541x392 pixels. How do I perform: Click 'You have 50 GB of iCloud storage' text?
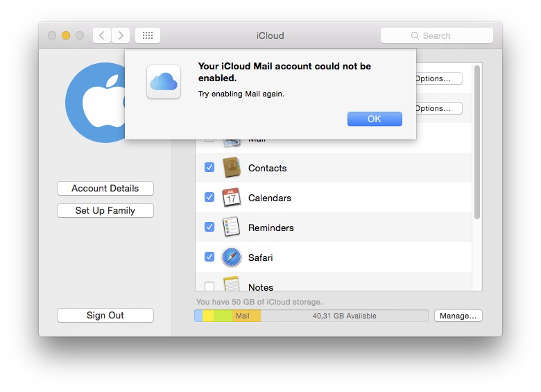259,302
